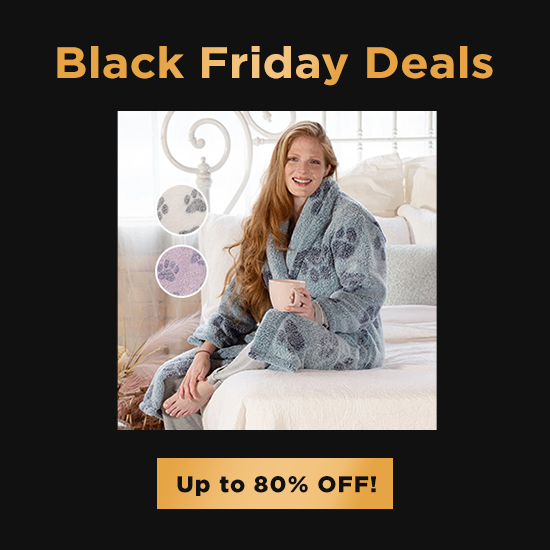Open the Black Friday Deals heading
The image size is (550, 550).
pyautogui.click(x=274, y=64)
